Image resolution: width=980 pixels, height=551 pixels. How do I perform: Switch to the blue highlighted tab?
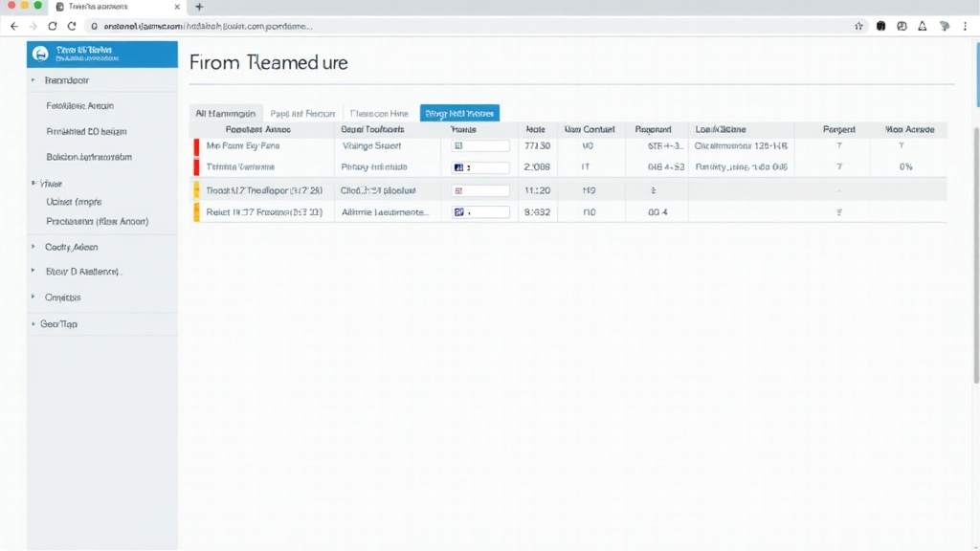(460, 112)
